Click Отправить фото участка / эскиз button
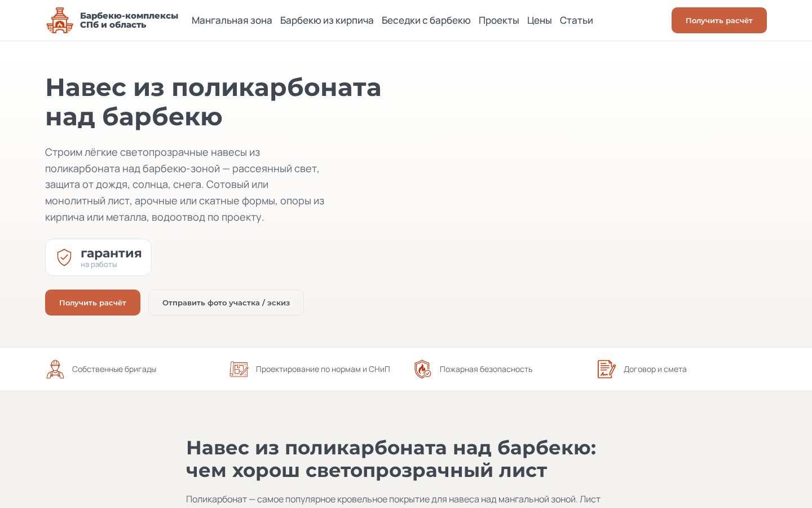Image resolution: width=812 pixels, height=508 pixels. tap(226, 303)
